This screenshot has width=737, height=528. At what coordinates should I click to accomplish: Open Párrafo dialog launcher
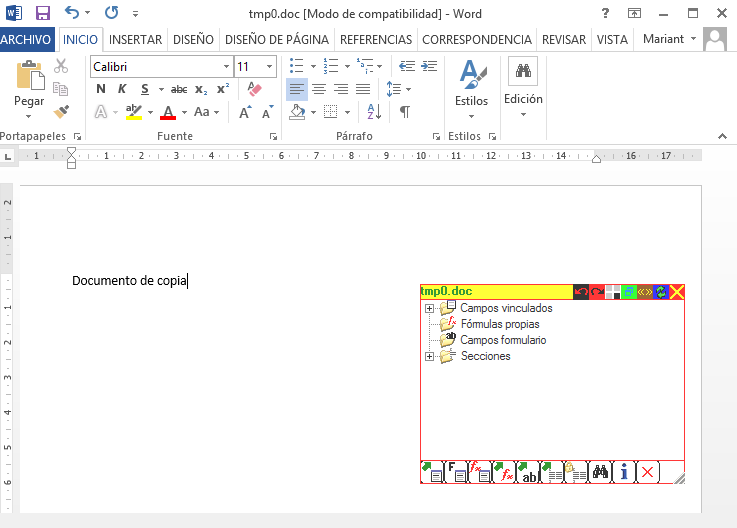436,136
